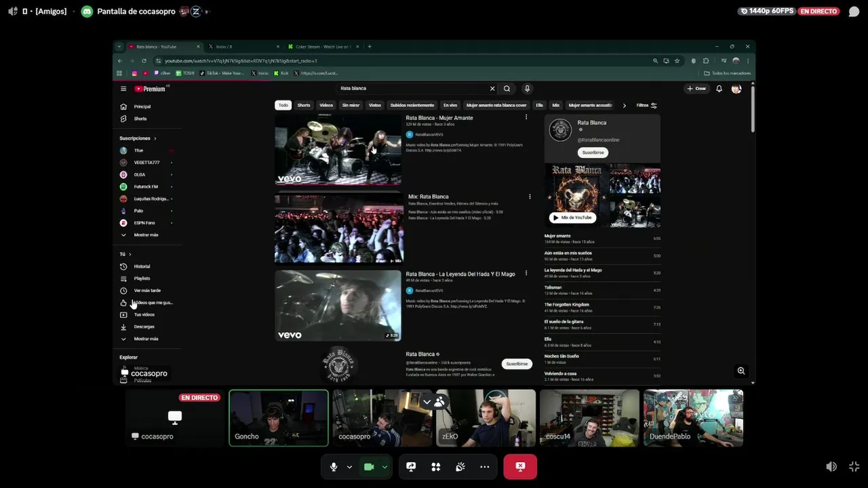The image size is (868, 488).
Task: Select coscu14's video tile
Action: pos(589,418)
